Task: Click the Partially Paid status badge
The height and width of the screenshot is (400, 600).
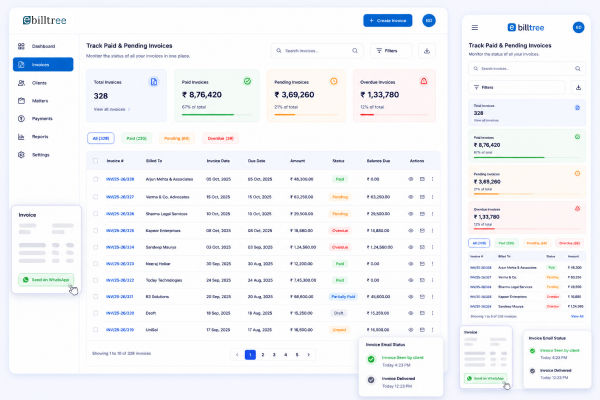Action: click(343, 297)
